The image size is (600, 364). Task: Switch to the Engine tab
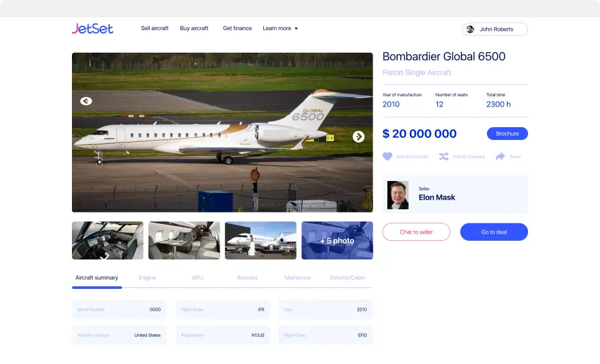147,277
